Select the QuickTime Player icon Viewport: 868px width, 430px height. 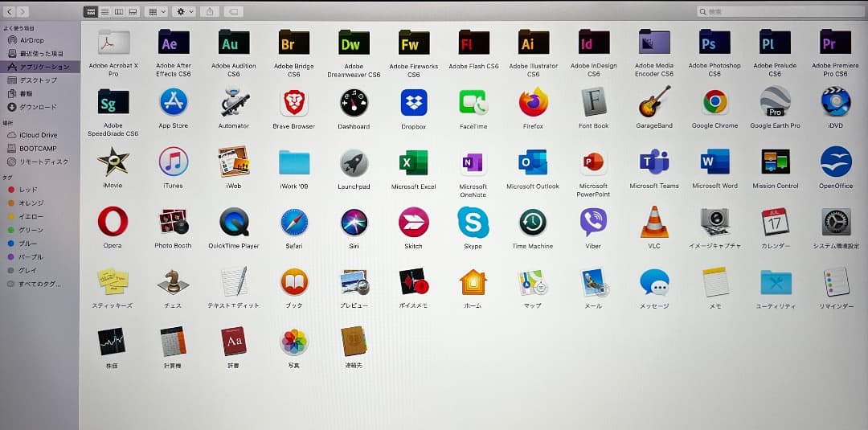(234, 222)
